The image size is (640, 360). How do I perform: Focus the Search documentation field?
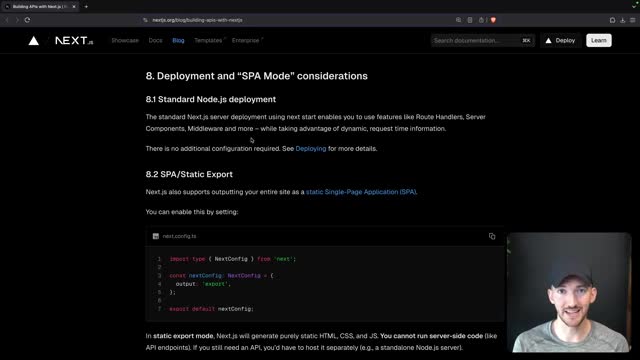[482, 40]
